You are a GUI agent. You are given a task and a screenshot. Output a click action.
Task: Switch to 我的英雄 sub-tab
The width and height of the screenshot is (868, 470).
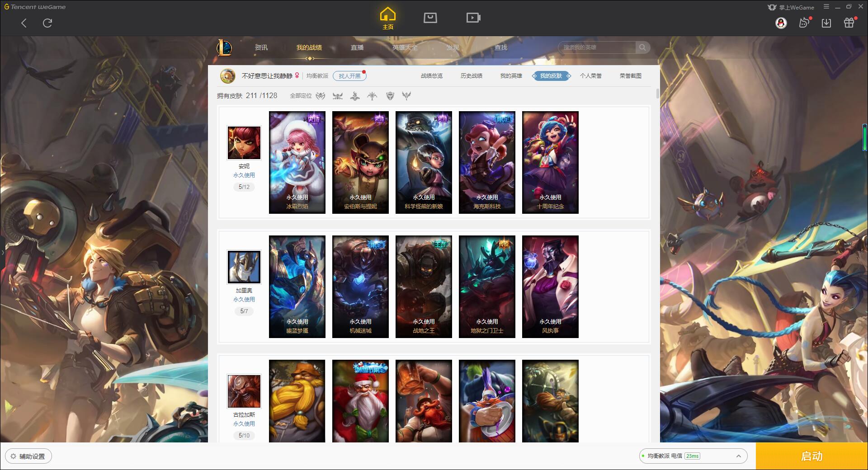[x=511, y=76]
